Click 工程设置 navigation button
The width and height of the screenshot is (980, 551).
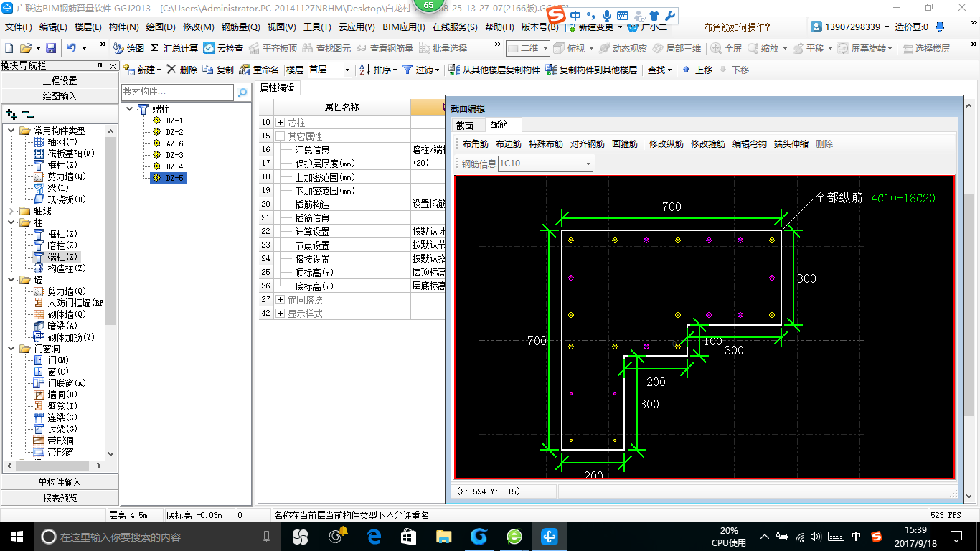(x=60, y=80)
